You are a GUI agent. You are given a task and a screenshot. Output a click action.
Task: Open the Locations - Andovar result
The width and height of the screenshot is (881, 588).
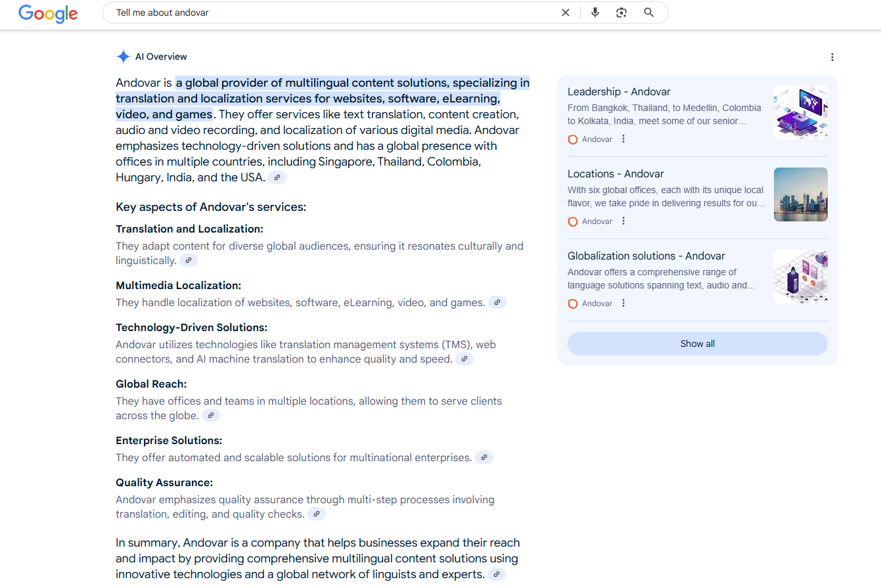[x=616, y=174]
